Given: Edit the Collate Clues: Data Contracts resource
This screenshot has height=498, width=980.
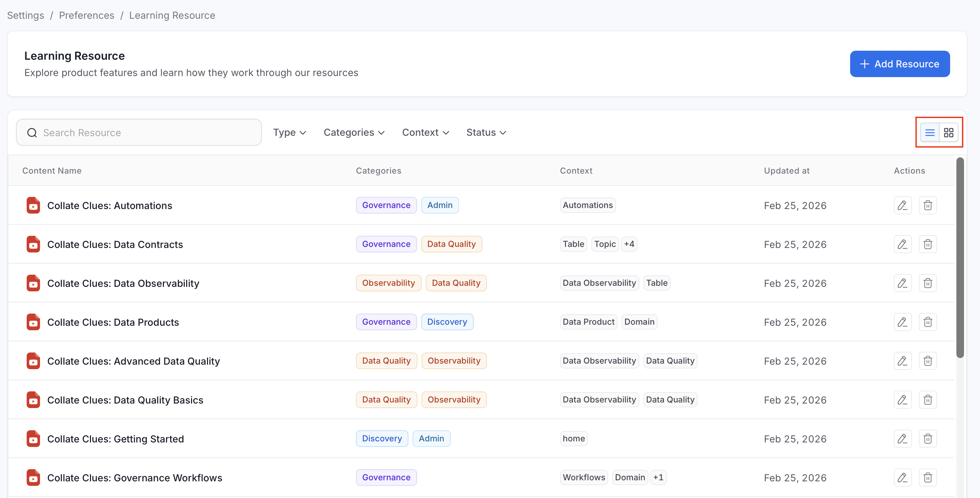Looking at the screenshot, I should tap(903, 244).
